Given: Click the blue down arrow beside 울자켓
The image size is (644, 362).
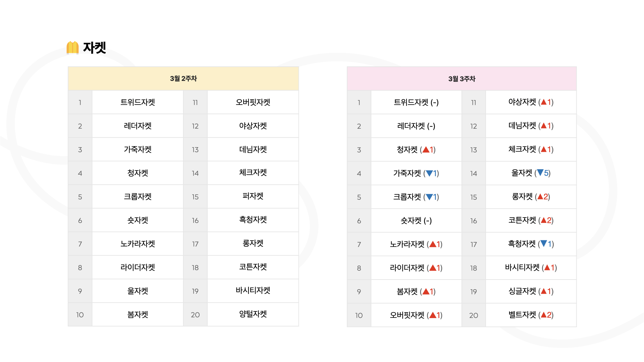Looking at the screenshot, I should coord(540,173).
